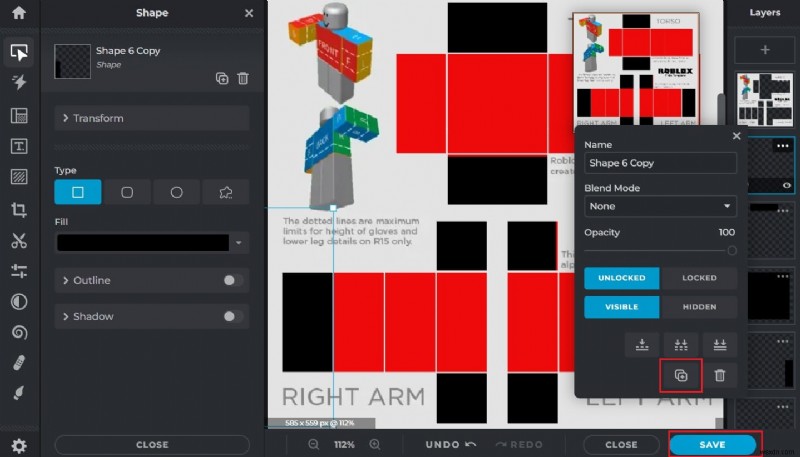The image size is (800, 457).
Task: Open the Blend Mode dropdown
Action: (x=661, y=207)
